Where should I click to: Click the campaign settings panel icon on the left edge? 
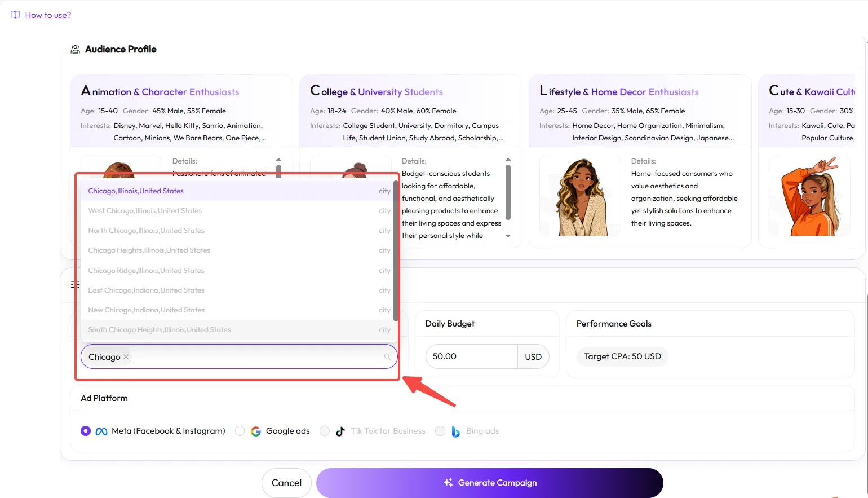tap(75, 284)
